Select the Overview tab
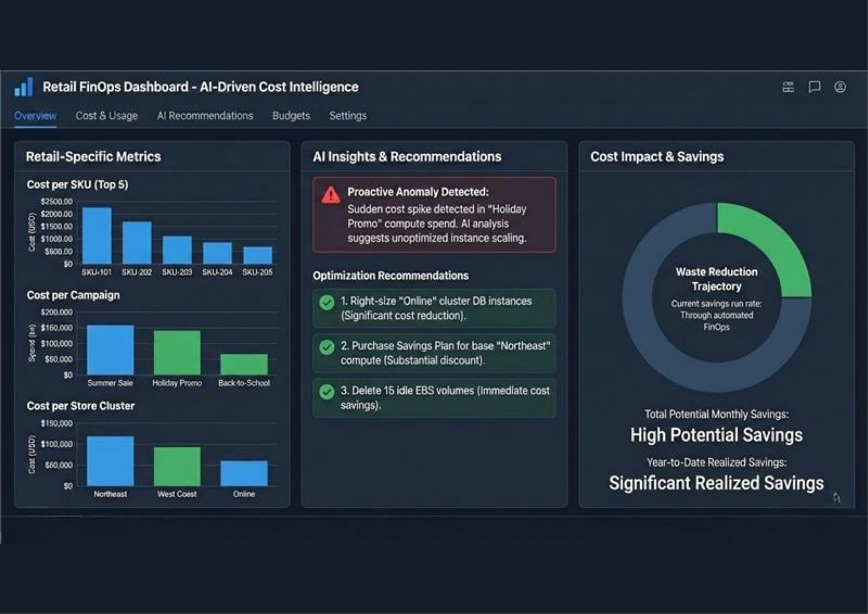 tap(35, 116)
